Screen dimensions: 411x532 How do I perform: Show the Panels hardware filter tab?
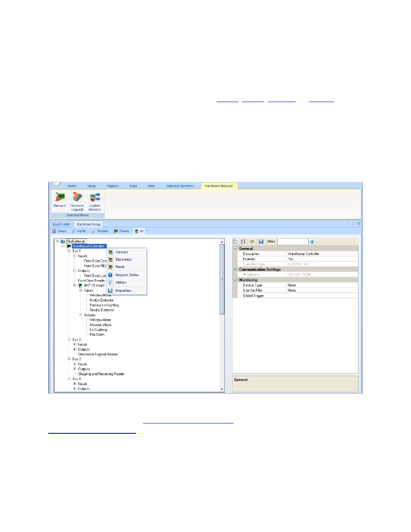coord(121,231)
